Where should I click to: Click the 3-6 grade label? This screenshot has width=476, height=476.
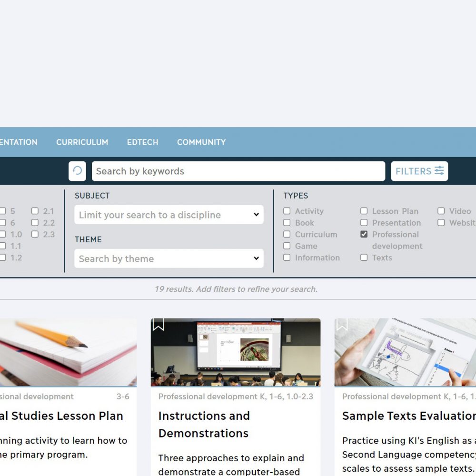click(x=123, y=397)
